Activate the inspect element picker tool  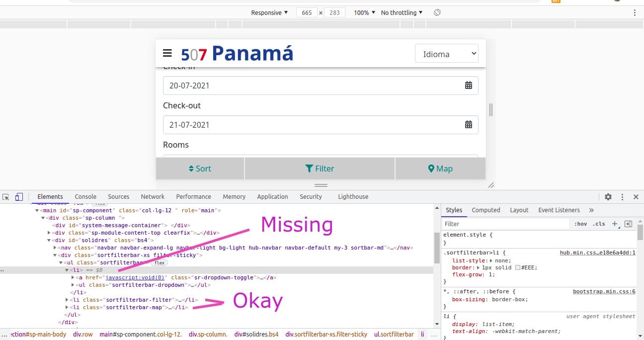pyautogui.click(x=6, y=197)
